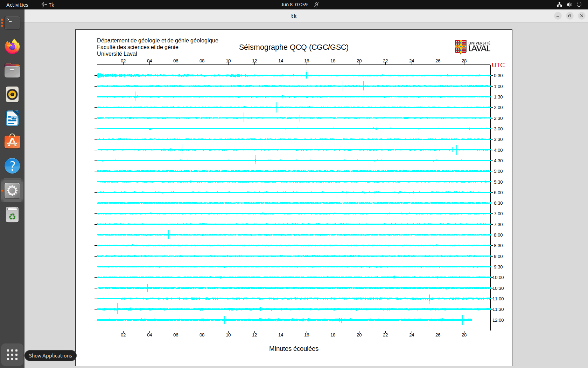
Task: Open the Files manager dock icon
Action: click(12, 70)
